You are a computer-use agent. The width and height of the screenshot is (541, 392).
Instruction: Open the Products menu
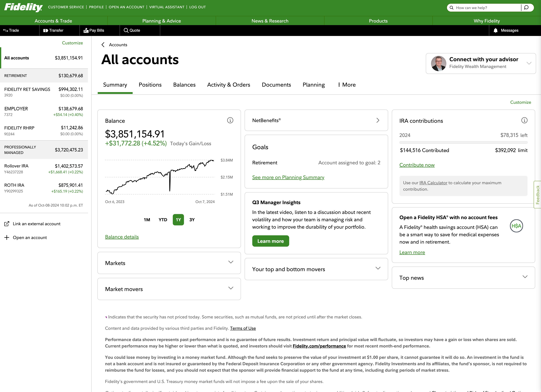click(x=378, y=21)
